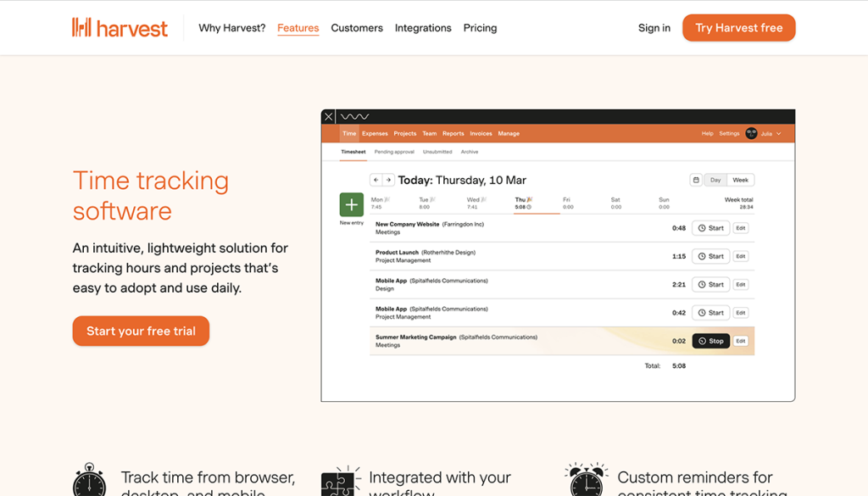Viewport: 868px width, 496px height.
Task: Open the Team tab in demo app
Action: (x=429, y=133)
